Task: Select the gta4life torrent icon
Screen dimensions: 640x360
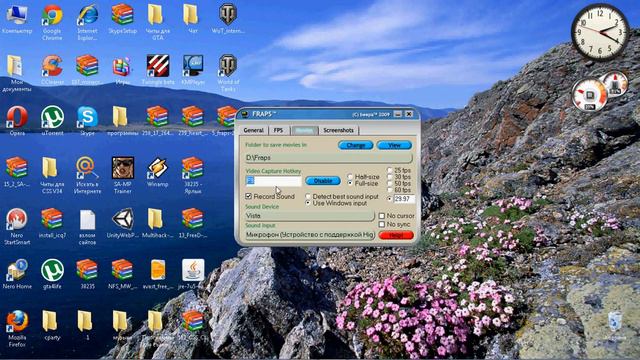Action: pyautogui.click(x=52, y=274)
